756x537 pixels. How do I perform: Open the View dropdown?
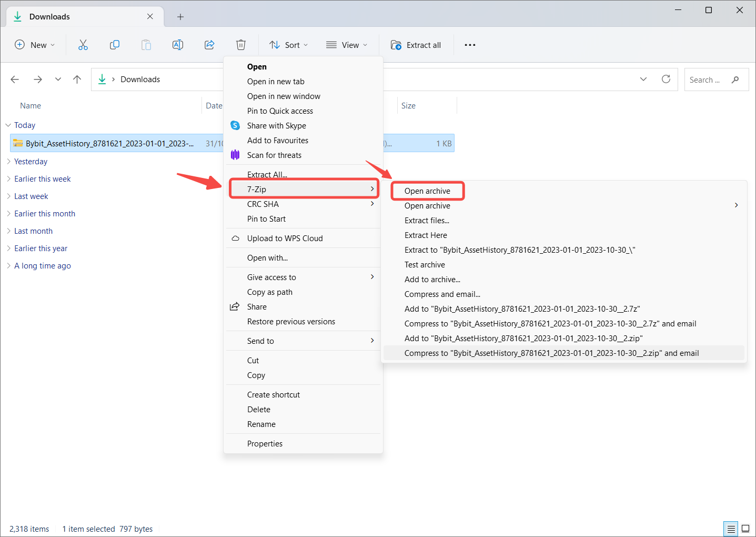[x=347, y=45]
